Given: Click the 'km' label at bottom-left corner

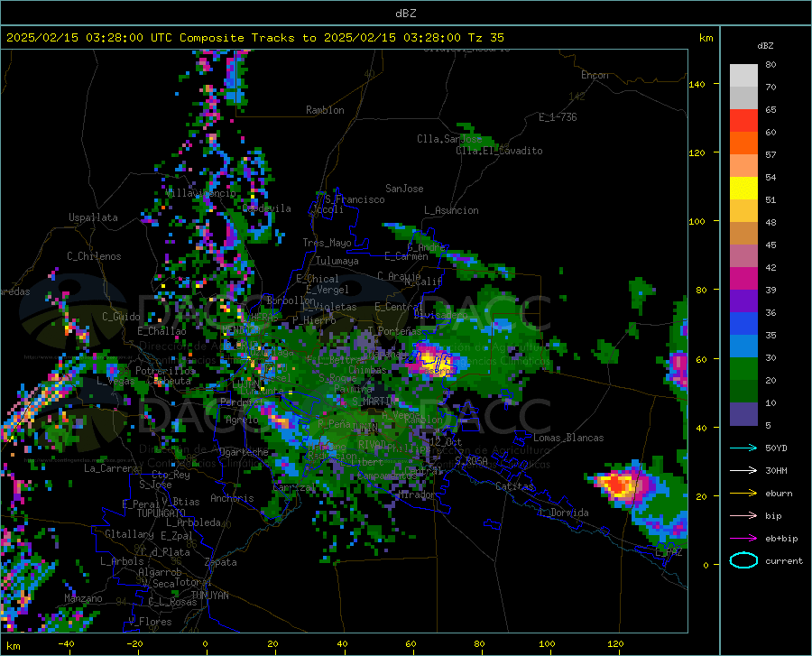Looking at the screenshot, I should coord(13,646).
